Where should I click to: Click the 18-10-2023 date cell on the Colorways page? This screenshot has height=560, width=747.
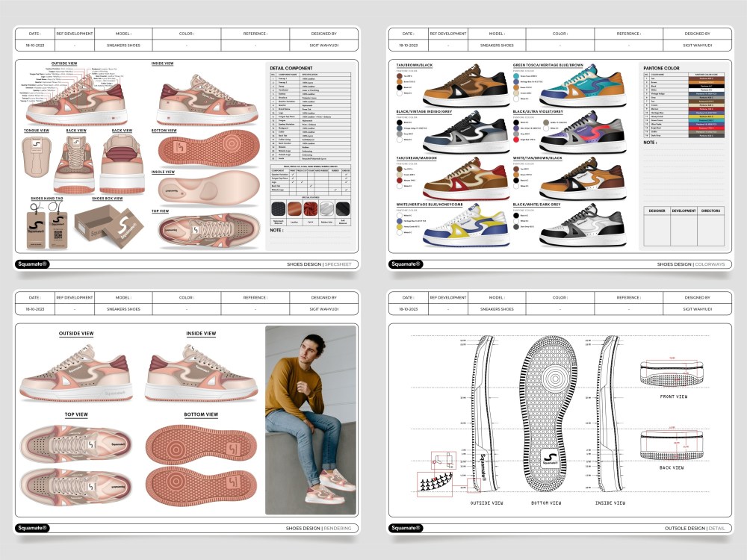(409, 46)
